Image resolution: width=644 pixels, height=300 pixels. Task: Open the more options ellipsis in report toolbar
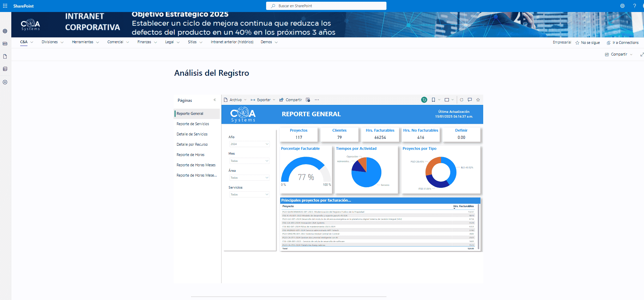(317, 100)
